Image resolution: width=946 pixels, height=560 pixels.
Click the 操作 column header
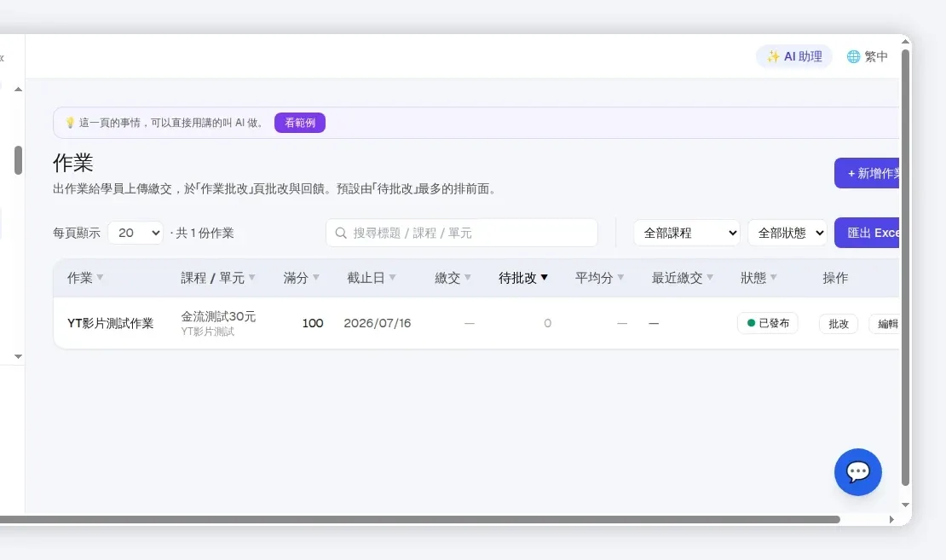pyautogui.click(x=835, y=278)
